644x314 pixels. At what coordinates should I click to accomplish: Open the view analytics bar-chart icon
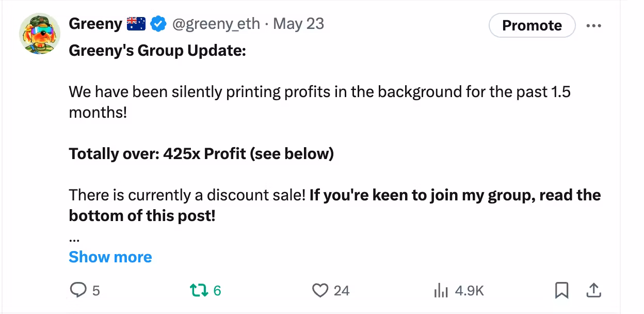pyautogui.click(x=440, y=291)
